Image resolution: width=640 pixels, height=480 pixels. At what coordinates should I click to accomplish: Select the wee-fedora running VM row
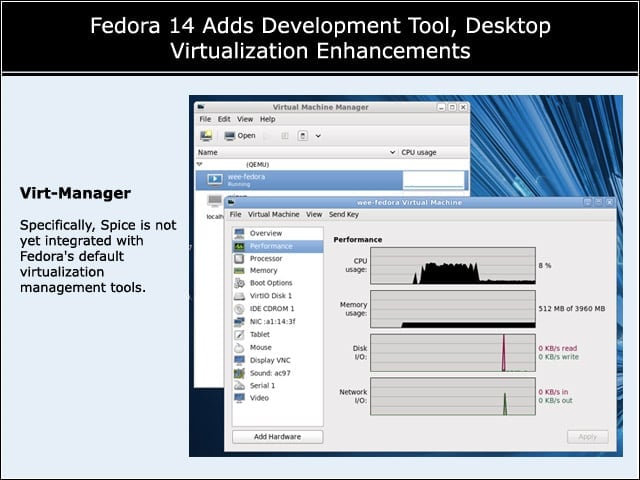pyautogui.click(x=331, y=180)
